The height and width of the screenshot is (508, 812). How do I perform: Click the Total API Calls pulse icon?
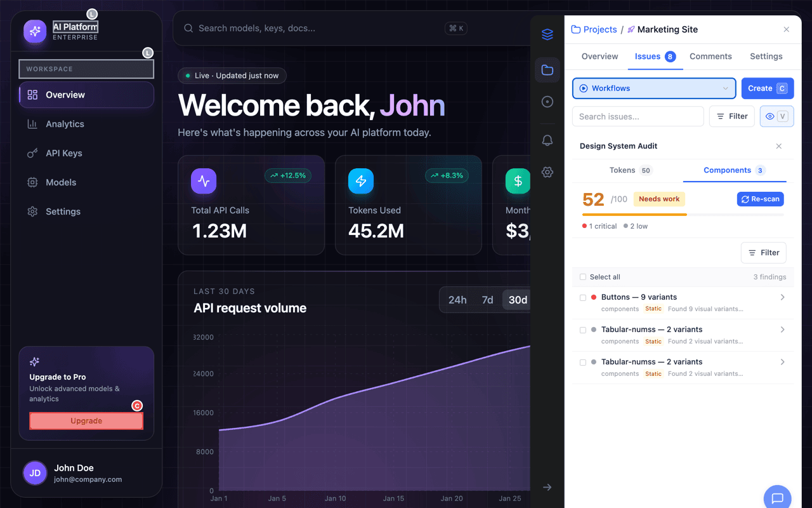204,181
